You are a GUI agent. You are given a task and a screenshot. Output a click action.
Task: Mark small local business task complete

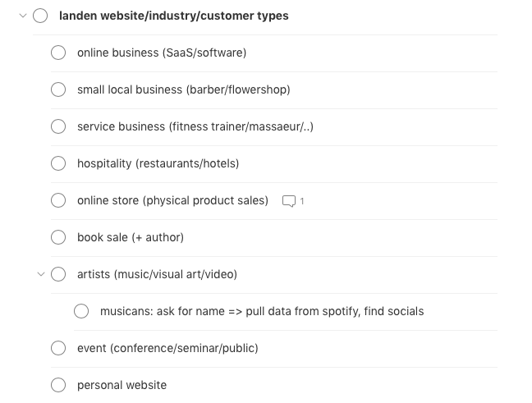tap(58, 89)
